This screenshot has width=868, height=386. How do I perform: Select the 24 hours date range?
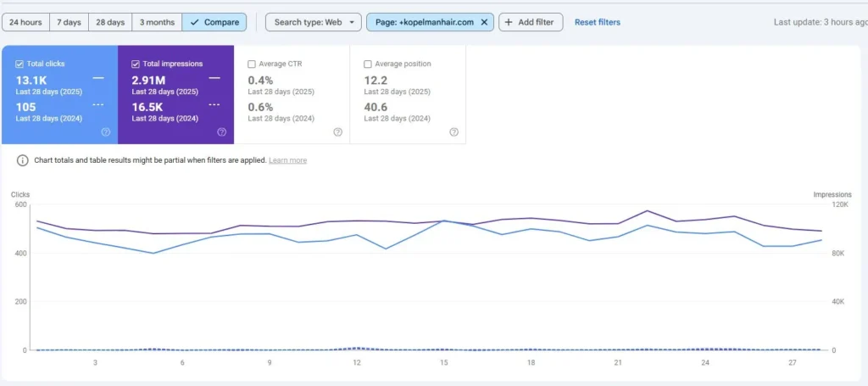pos(25,22)
